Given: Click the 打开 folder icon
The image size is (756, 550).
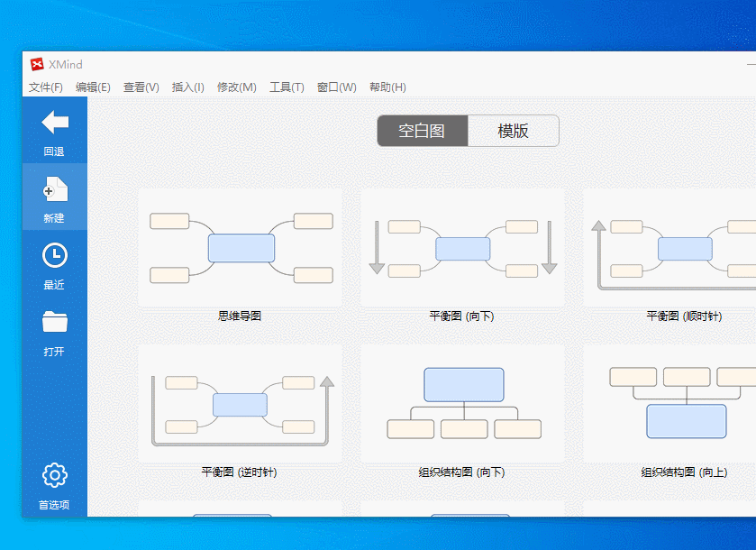Looking at the screenshot, I should point(55,322).
